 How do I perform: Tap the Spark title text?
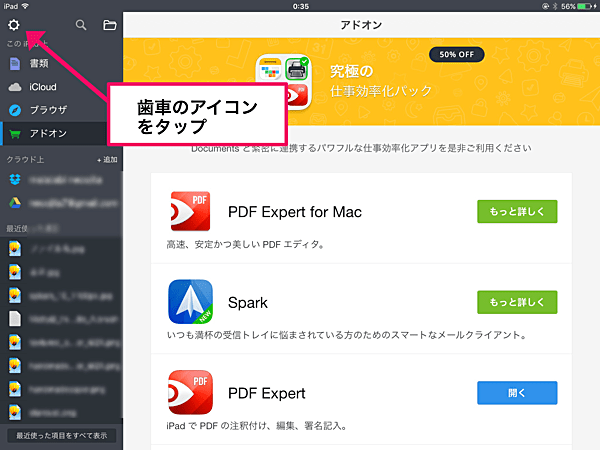248,303
